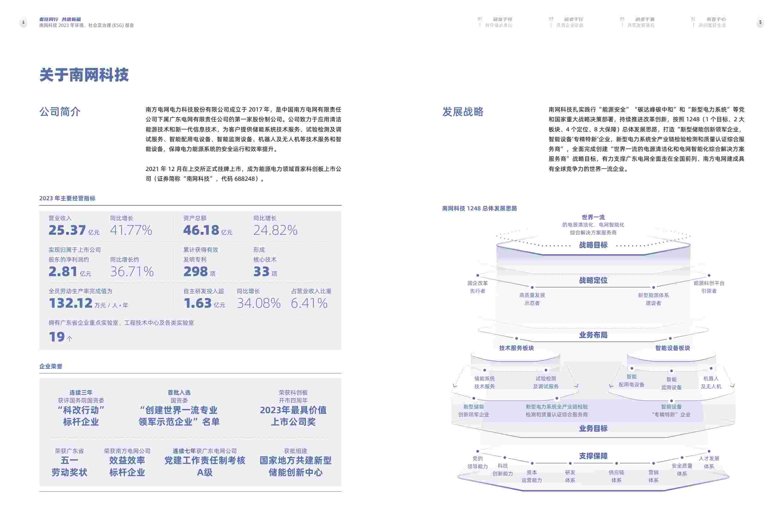Screen dimensions: 784x532
Task: Click core technology count 33 项
Action: [x=265, y=272]
